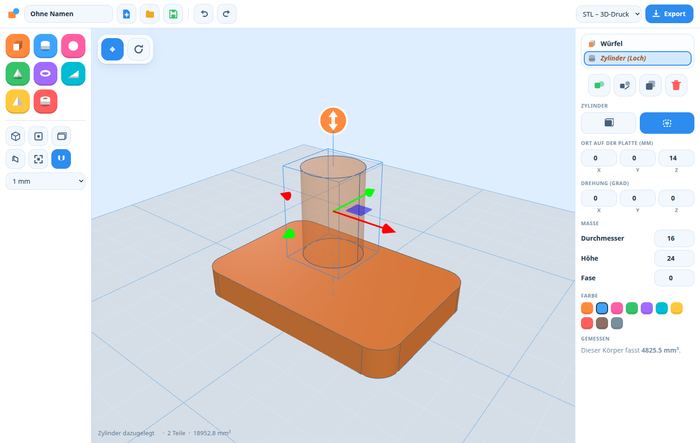700x443 pixels.
Task: Open the 1 mm grid step dropdown
Action: click(46, 181)
